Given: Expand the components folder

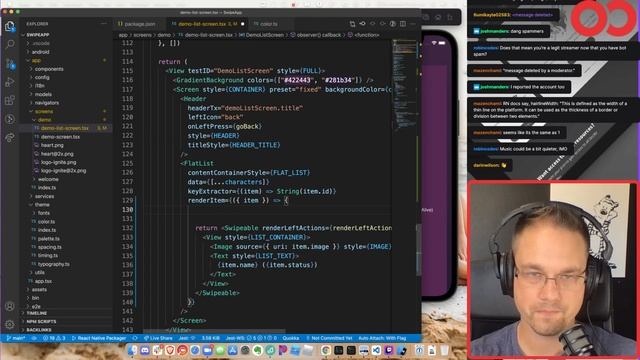Looking at the screenshot, I should click(49, 69).
